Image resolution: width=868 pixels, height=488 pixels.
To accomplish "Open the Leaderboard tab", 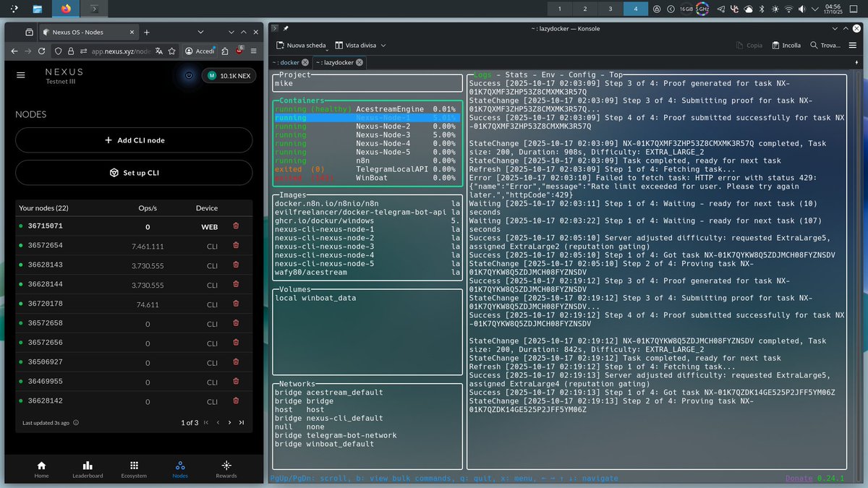I will (x=88, y=469).
